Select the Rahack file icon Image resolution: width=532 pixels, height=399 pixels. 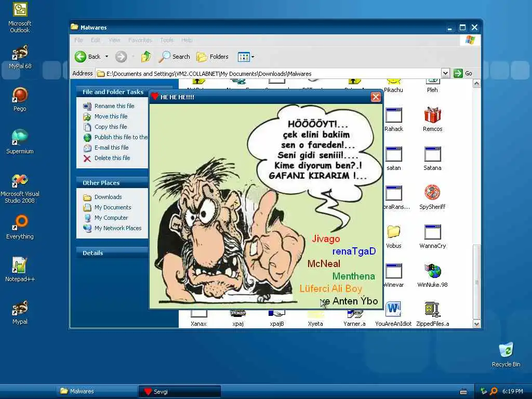coord(394,119)
